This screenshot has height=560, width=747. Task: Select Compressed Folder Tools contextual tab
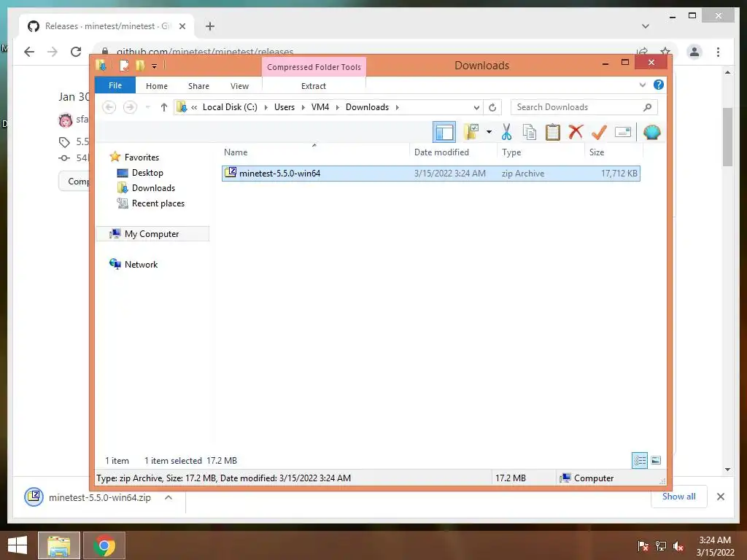click(314, 67)
